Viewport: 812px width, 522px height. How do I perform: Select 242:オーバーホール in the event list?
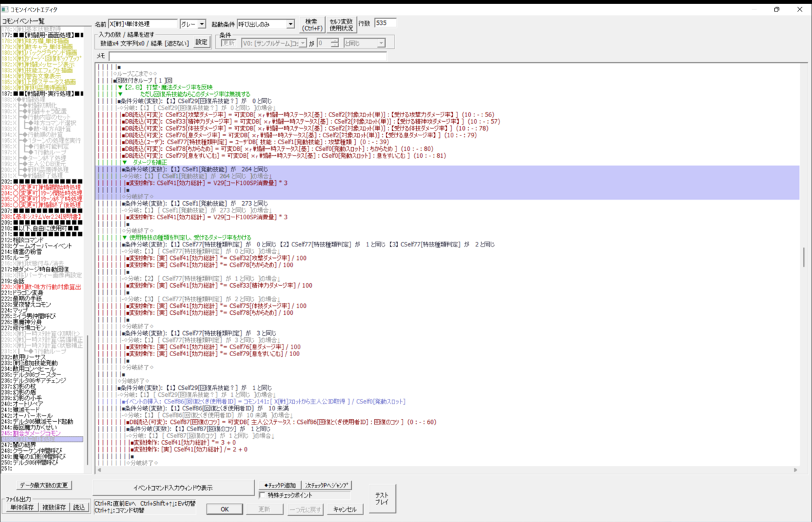27,416
